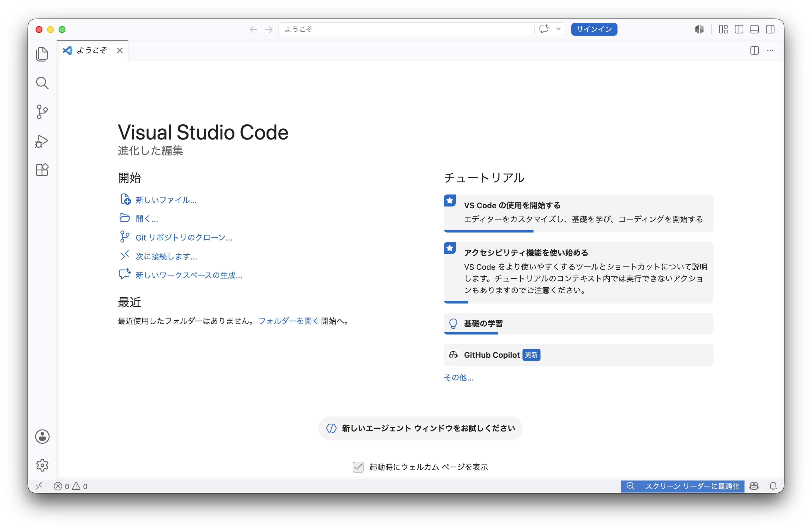Show errors and warnings count in status bar
Image resolution: width=812 pixels, height=530 pixels.
pyautogui.click(x=70, y=486)
